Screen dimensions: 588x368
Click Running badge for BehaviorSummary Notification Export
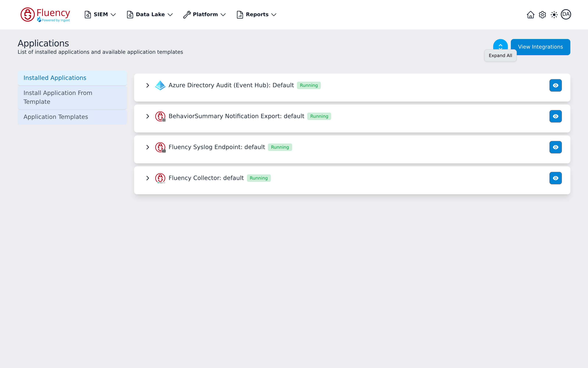pos(319,116)
